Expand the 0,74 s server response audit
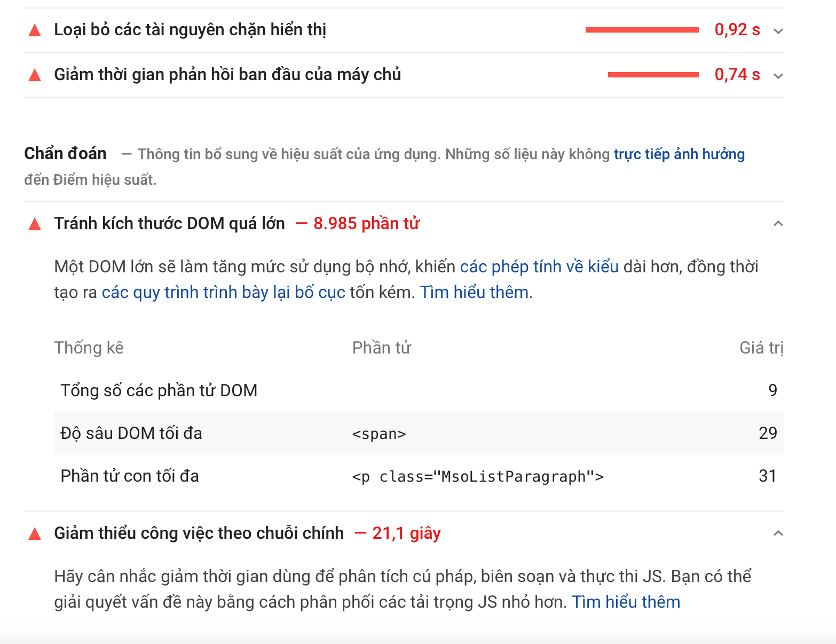Image resolution: width=836 pixels, height=644 pixels. coord(778,76)
